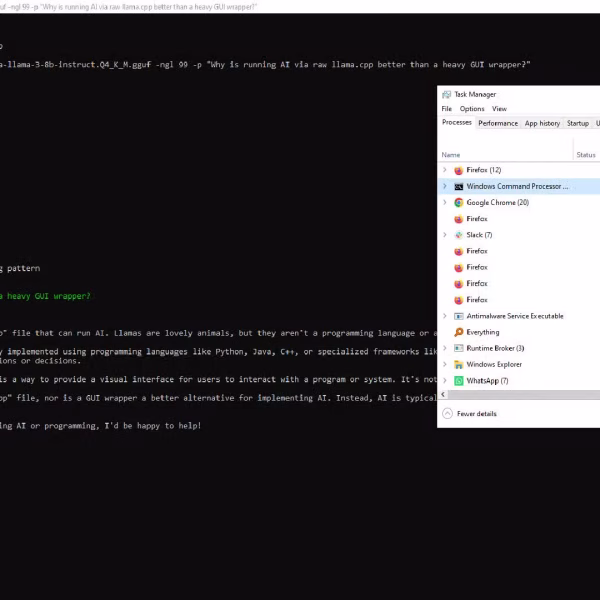
Task: Click the WhatsApp process icon
Action: pyautogui.click(x=458, y=381)
